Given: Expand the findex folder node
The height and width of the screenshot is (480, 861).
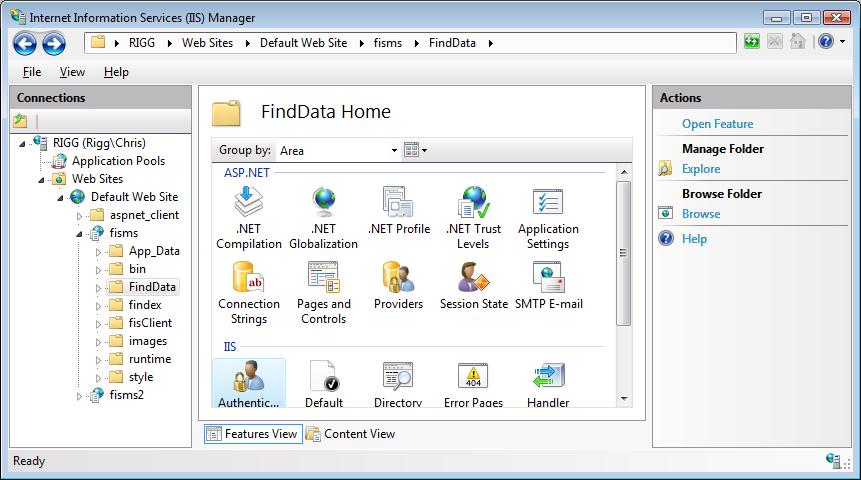Looking at the screenshot, I should 98,306.
